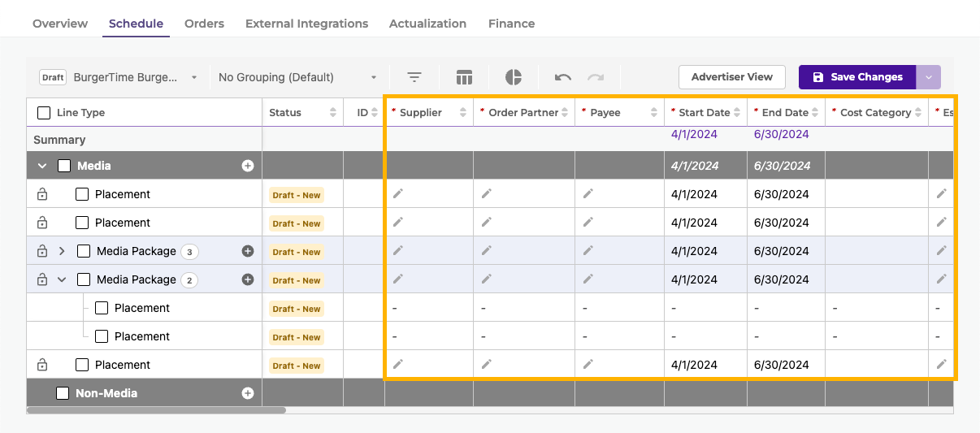Click the plus icon on Non-Media row

pos(248,393)
